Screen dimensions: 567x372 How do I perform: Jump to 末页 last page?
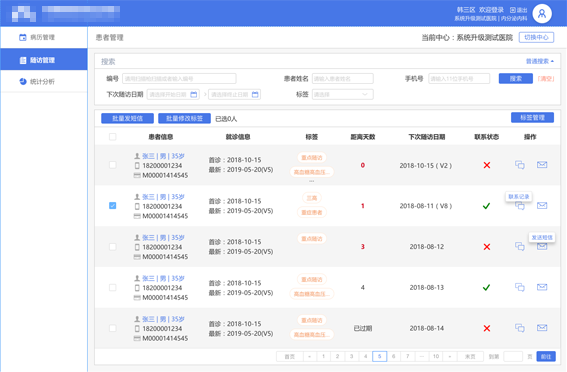470,356
